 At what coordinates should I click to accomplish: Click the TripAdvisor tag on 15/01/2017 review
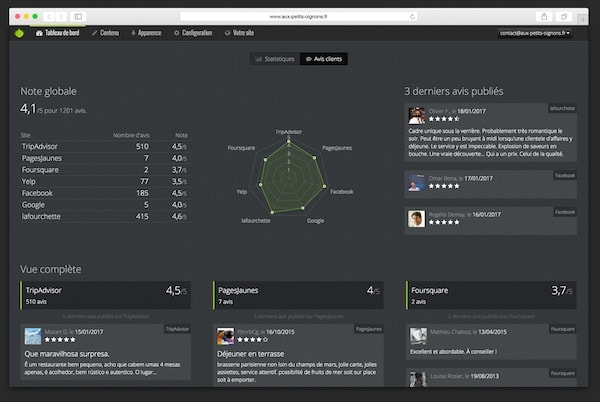[x=178, y=329]
